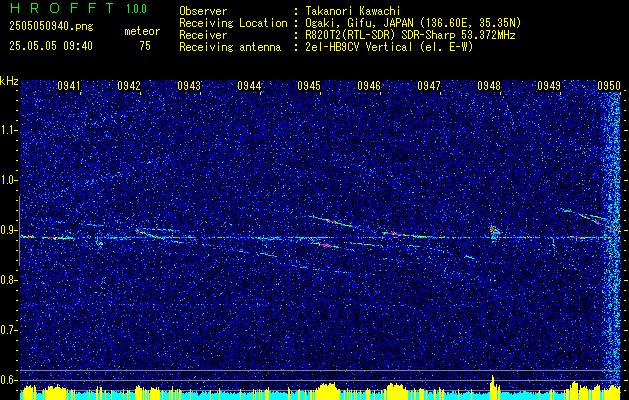Click the meteor count value 75
The image size is (629, 400).
(145, 46)
